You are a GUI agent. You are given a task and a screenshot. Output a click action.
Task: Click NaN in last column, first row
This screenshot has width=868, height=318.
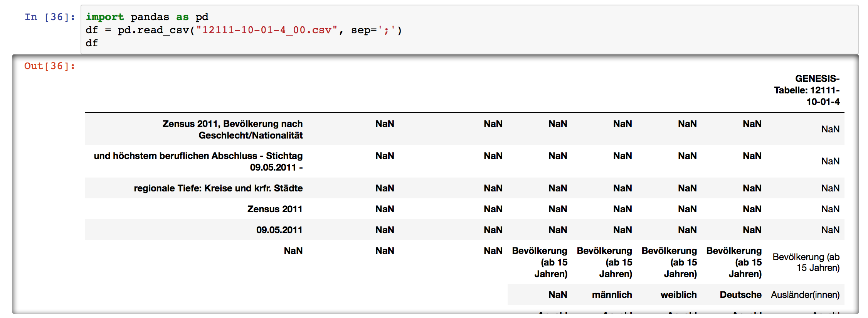click(831, 129)
